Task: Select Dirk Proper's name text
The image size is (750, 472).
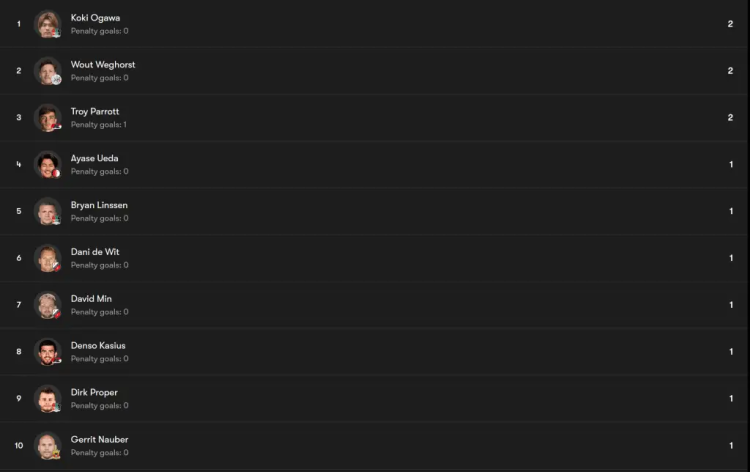Action: [x=94, y=393]
